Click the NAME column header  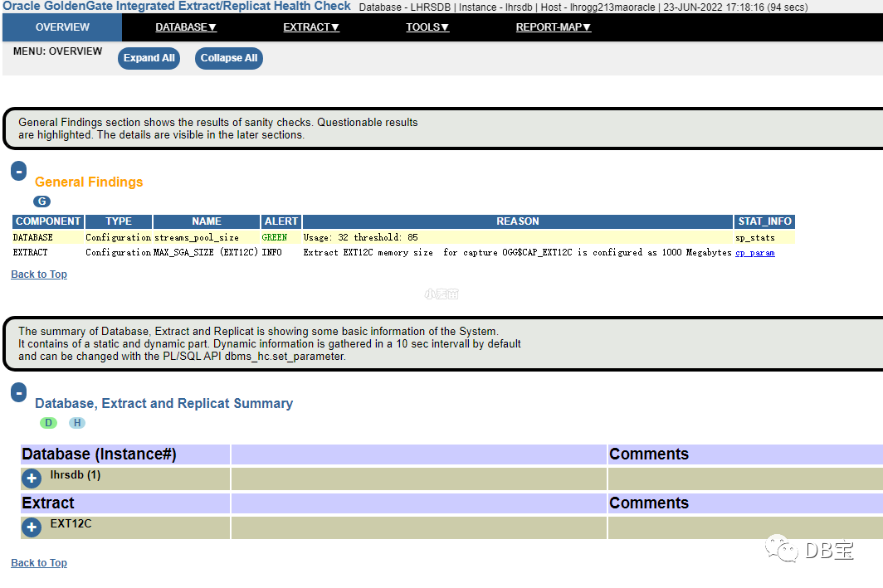pyautogui.click(x=206, y=221)
